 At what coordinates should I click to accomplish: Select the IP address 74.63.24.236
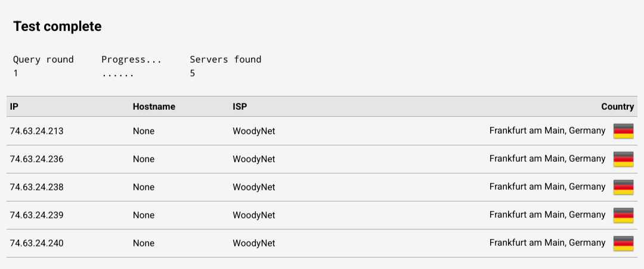(x=36, y=159)
